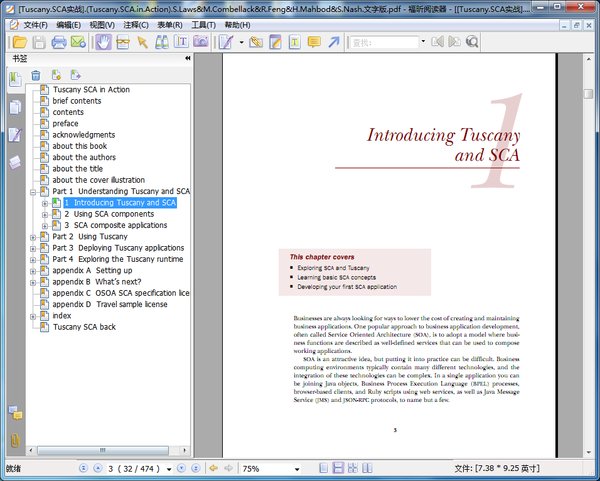Expand chapter 3 SCA composite applications
600x481 pixels.
pos(45,226)
